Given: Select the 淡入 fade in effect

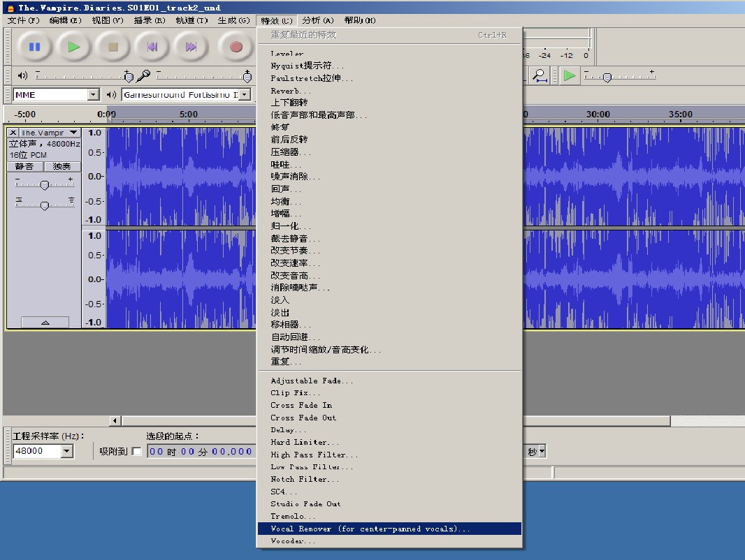Looking at the screenshot, I should (389, 300).
